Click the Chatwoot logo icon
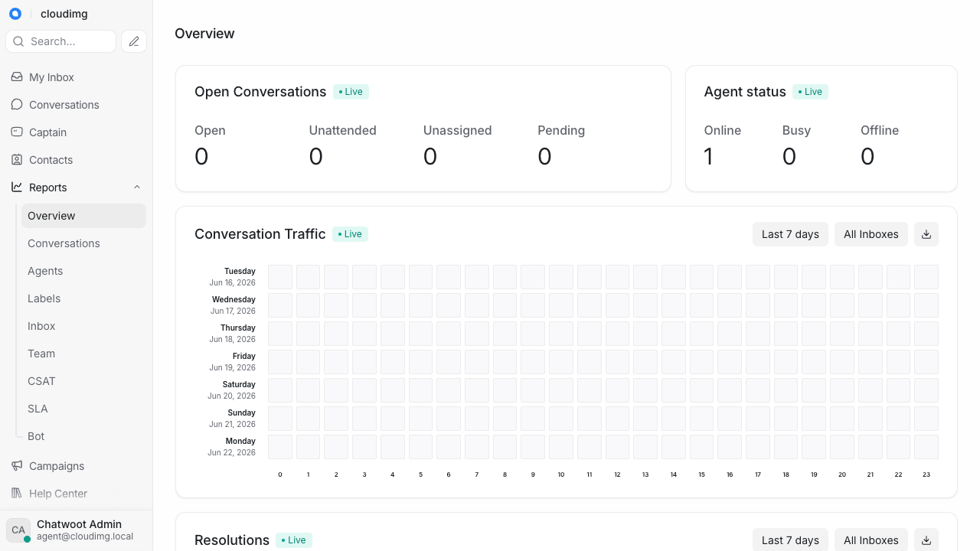Viewport: 980px width, 551px height. pyautogui.click(x=15, y=14)
